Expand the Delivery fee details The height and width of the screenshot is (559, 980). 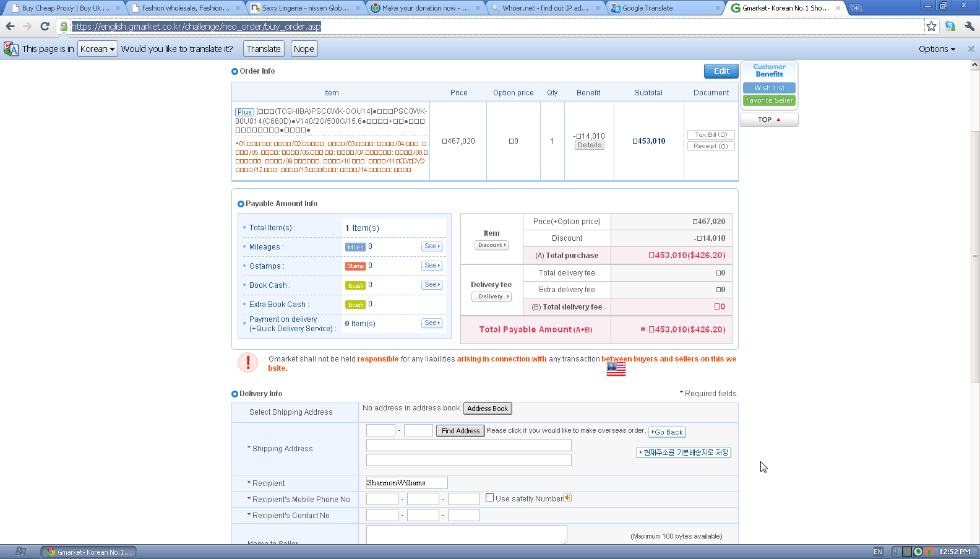click(492, 297)
